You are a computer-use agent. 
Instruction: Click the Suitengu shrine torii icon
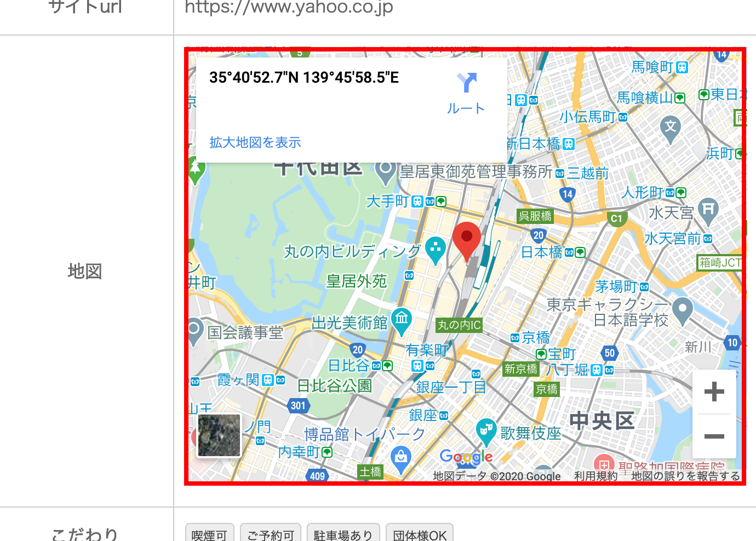(708, 211)
